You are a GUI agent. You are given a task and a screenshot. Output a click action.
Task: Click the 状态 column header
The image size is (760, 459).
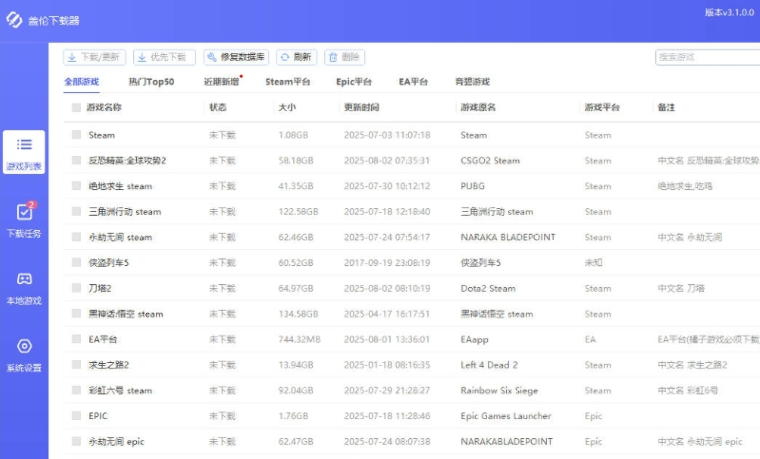click(x=218, y=107)
